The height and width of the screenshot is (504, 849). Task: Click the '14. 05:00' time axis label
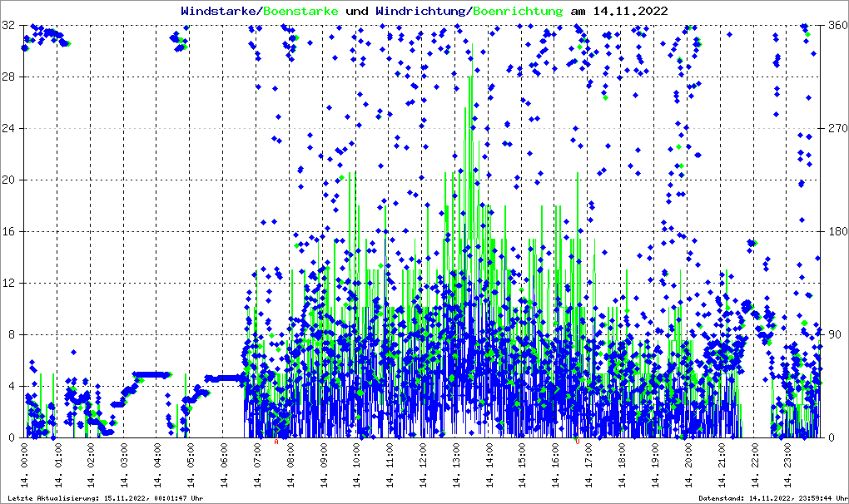click(x=191, y=465)
